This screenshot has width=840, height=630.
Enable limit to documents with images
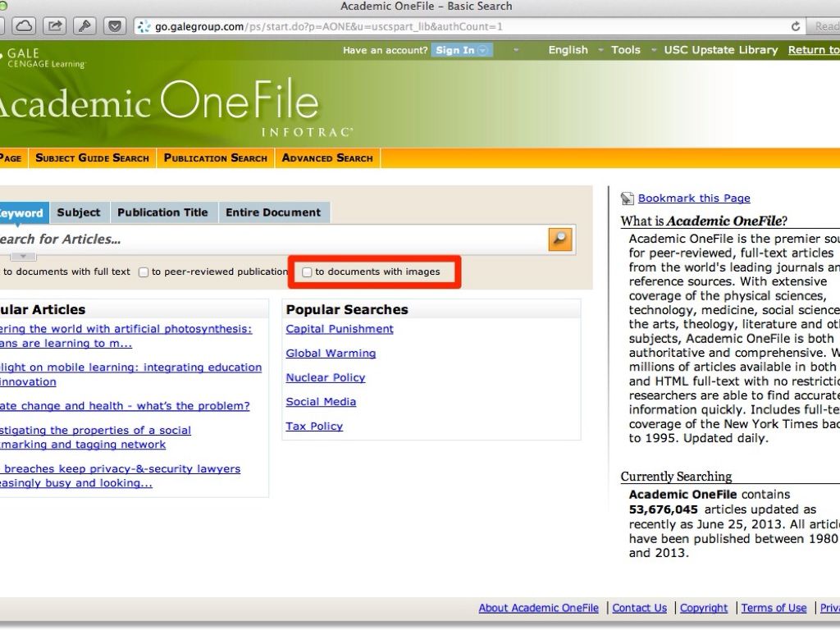pos(307,272)
